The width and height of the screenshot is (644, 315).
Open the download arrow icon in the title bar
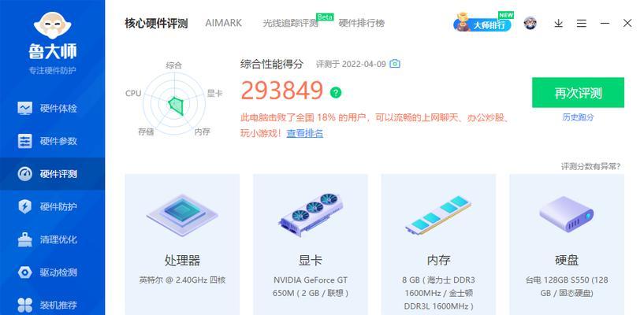click(x=558, y=24)
